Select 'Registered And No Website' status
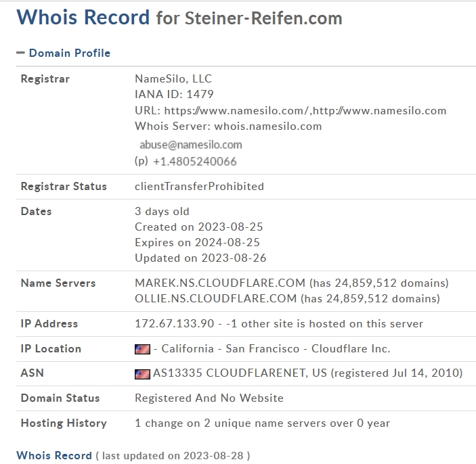Screen dimensions: 476x464 pyautogui.click(x=209, y=398)
